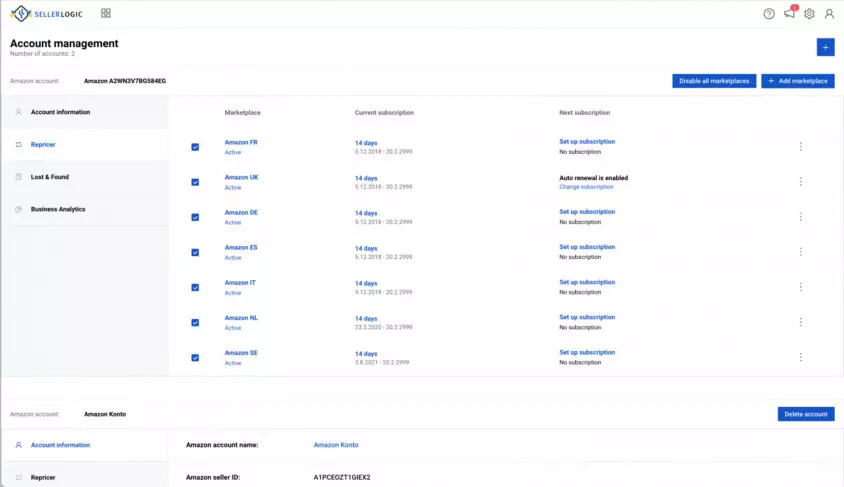The width and height of the screenshot is (844, 487).
Task: Open the three-dot menu for Amazon NL
Action: tap(800, 322)
